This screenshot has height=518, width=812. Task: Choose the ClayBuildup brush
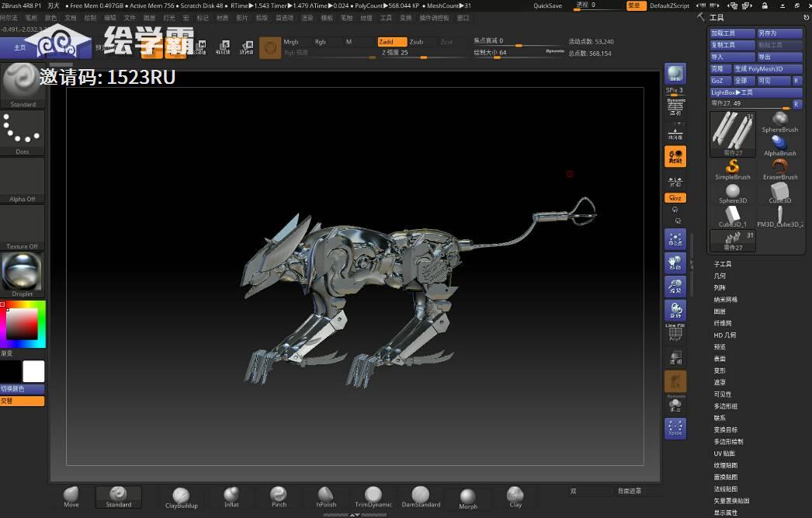pos(181,498)
